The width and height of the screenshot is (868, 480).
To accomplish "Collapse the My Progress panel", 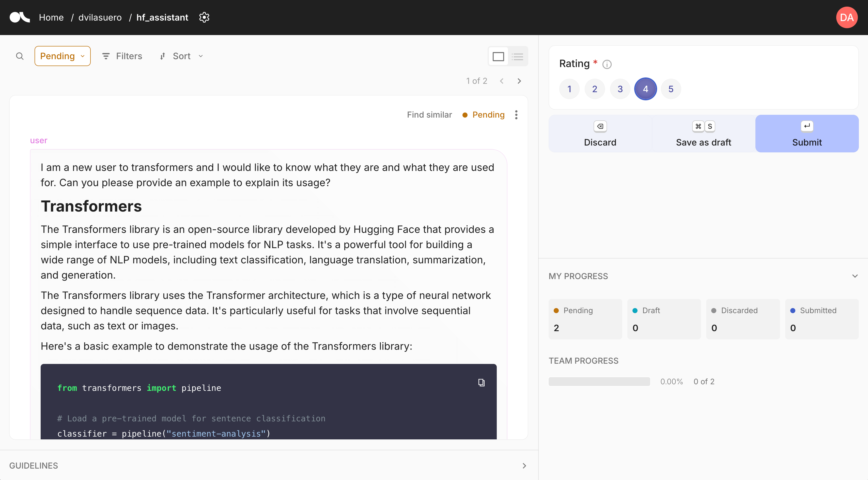I will coord(855,276).
